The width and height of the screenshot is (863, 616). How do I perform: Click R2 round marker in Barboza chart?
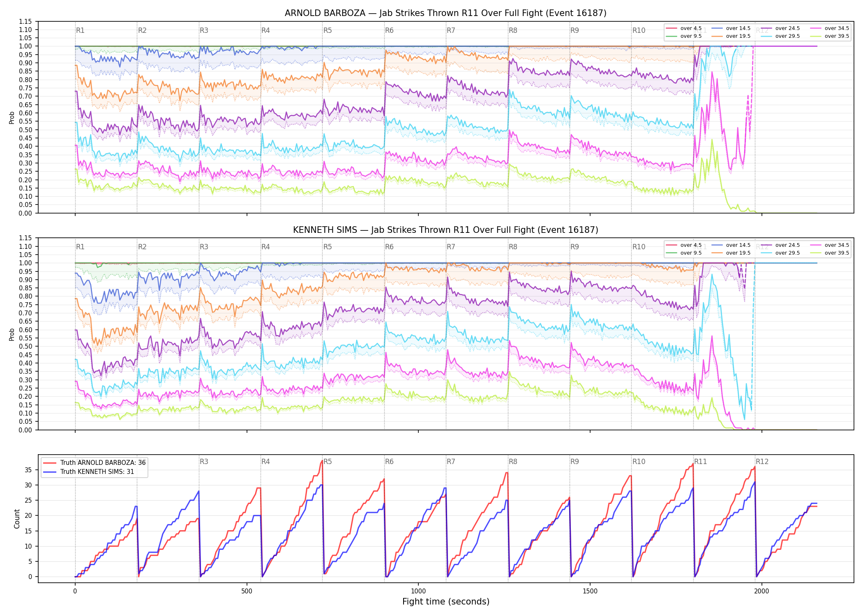[142, 30]
